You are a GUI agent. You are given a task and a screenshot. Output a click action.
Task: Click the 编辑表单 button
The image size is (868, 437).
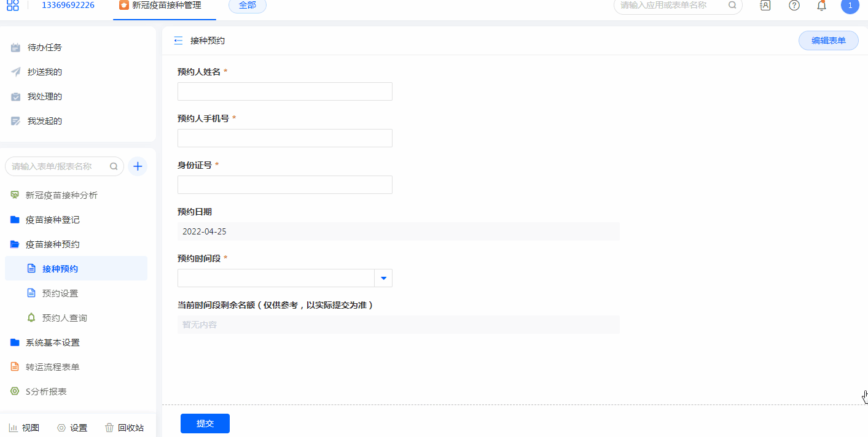pyautogui.click(x=828, y=41)
